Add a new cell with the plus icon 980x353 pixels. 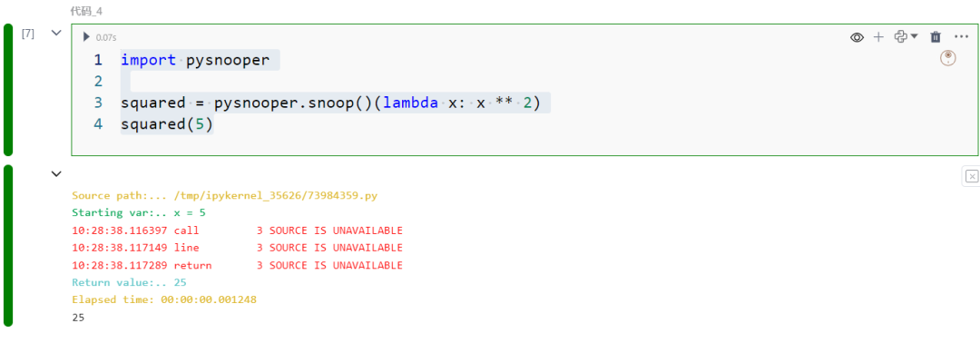(878, 37)
